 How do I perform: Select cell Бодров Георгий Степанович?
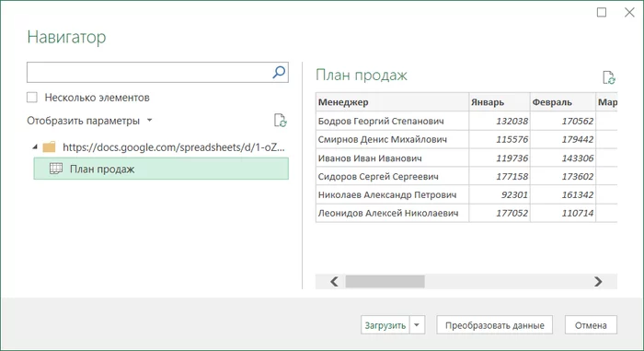(392, 121)
